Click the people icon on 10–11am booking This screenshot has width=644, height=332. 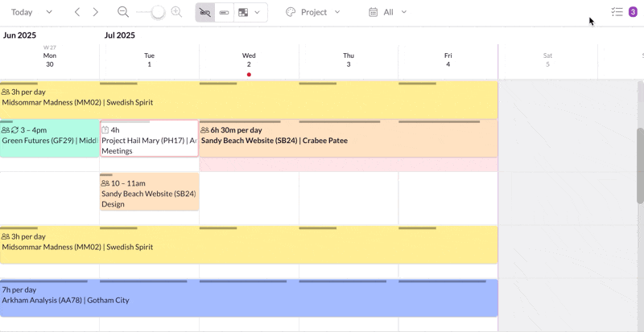pyautogui.click(x=105, y=183)
